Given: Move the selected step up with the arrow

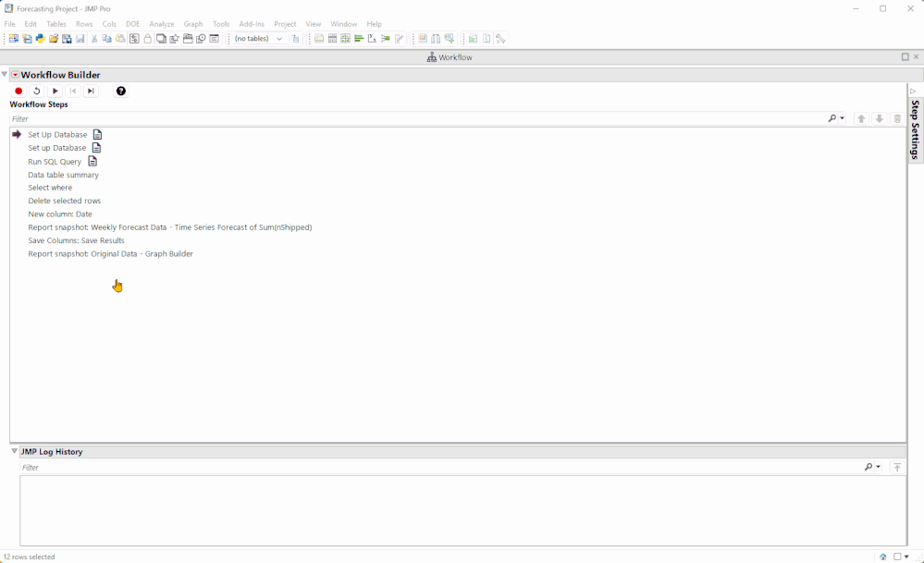Looking at the screenshot, I should pyautogui.click(x=861, y=118).
